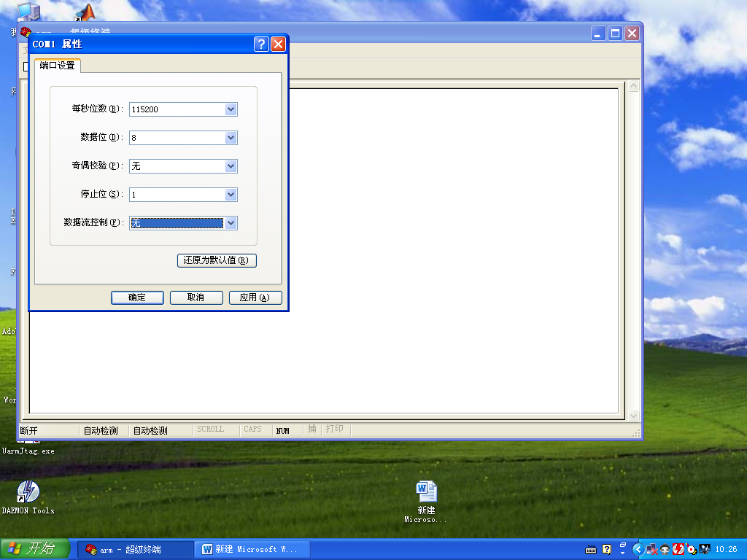
Task: Close the HyperTerminal window
Action: point(632,34)
